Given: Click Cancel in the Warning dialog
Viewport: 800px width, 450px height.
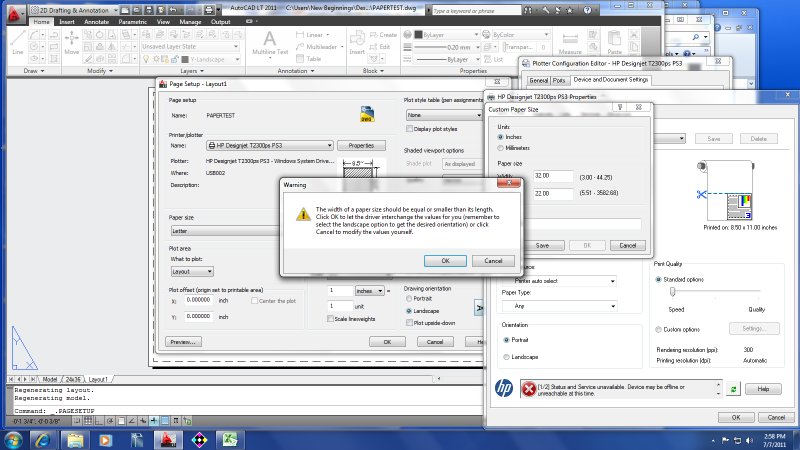Looking at the screenshot, I should click(x=493, y=260).
